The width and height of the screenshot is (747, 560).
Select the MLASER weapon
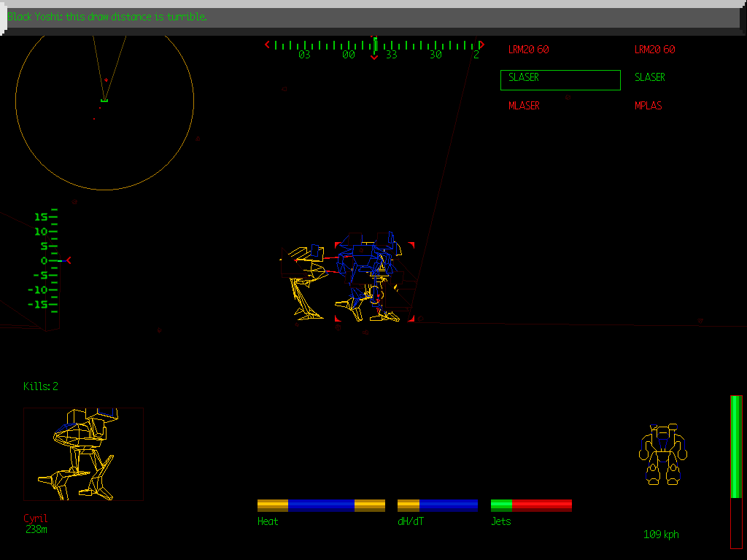[x=524, y=105]
